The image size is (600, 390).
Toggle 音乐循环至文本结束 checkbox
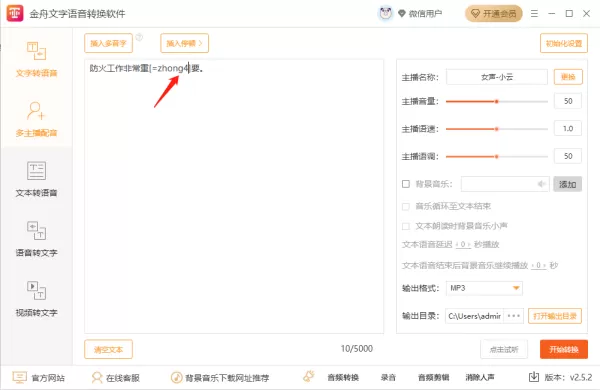pyautogui.click(x=406, y=207)
